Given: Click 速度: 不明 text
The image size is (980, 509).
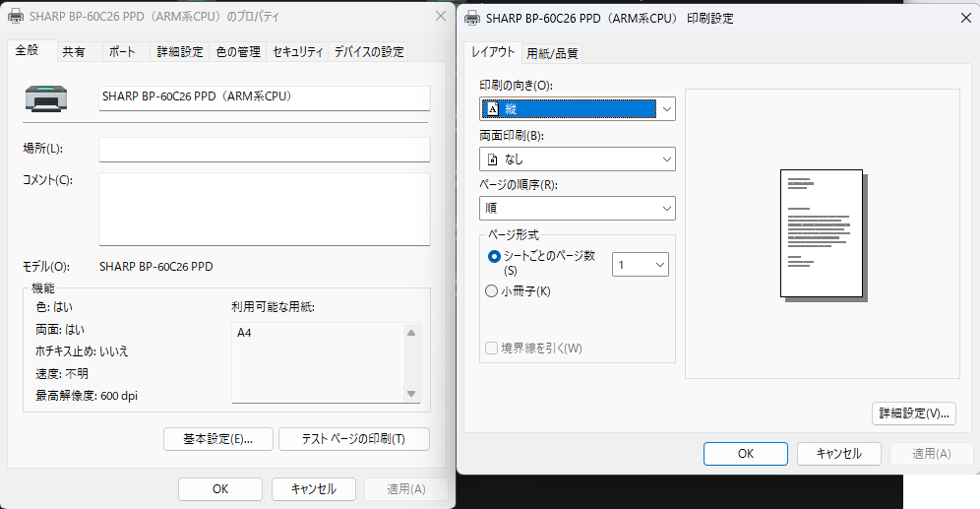Looking at the screenshot, I should click(x=62, y=374).
